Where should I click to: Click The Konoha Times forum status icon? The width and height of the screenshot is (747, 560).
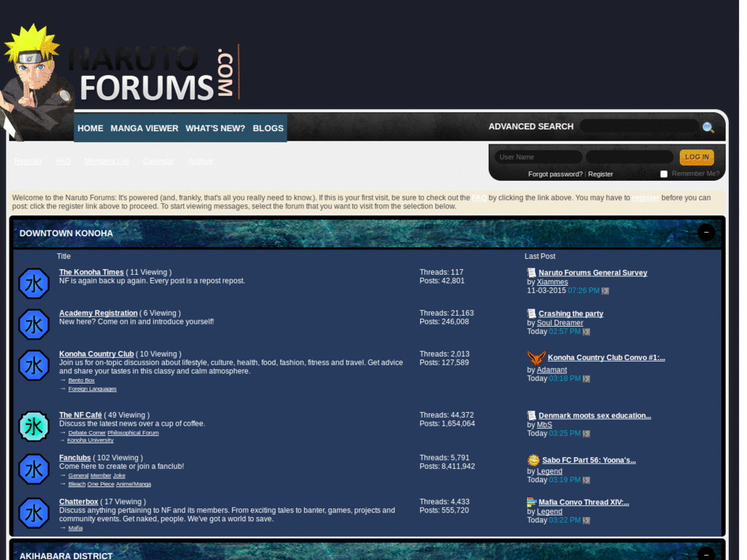pyautogui.click(x=34, y=284)
